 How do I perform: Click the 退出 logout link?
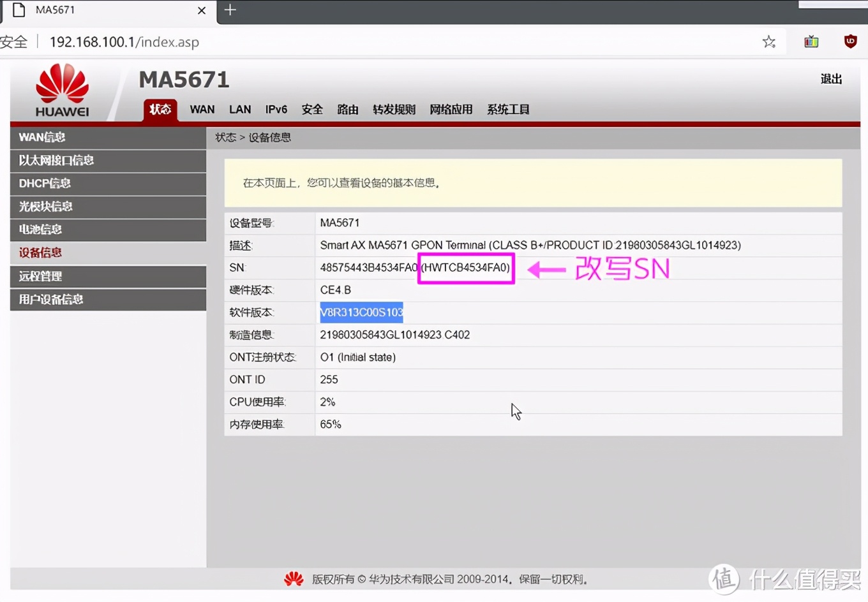click(x=831, y=79)
